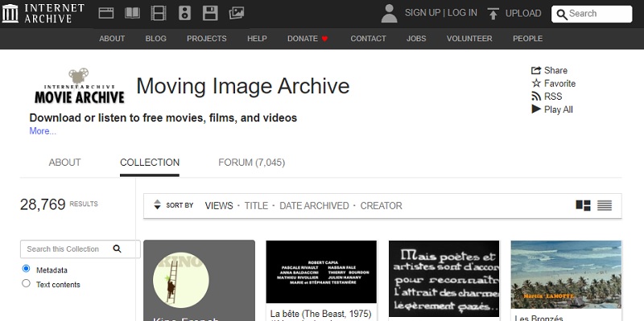The width and height of the screenshot is (644, 321).
Task: Click the user avatar icon
Action: pos(389,14)
